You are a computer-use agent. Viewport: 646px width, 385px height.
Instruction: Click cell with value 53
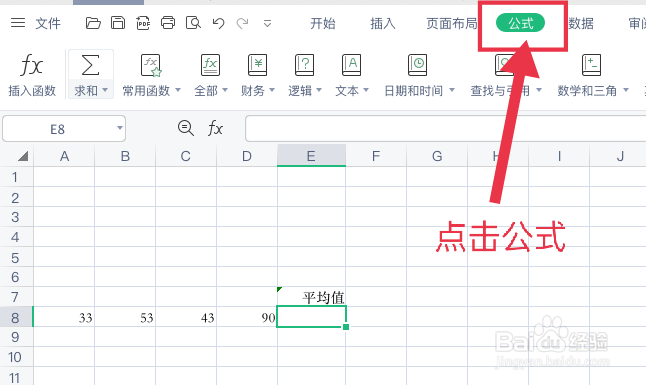click(x=125, y=317)
